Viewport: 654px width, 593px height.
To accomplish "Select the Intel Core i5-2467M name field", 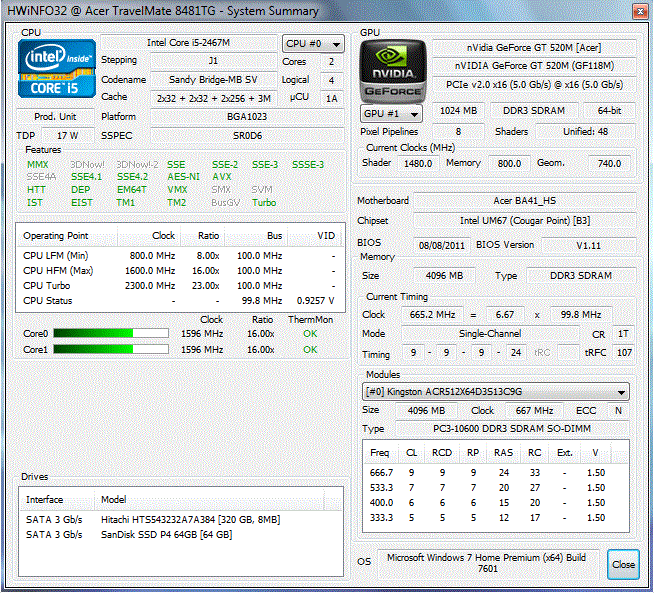I will 189,43.
